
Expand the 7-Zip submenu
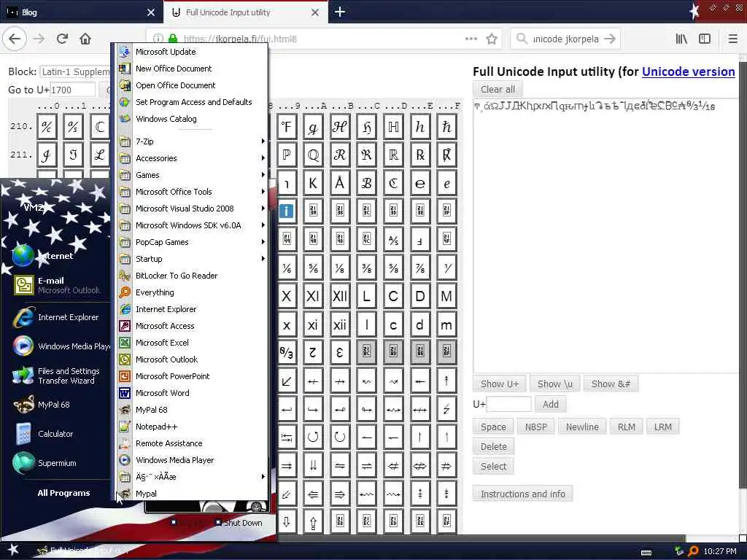pos(192,141)
